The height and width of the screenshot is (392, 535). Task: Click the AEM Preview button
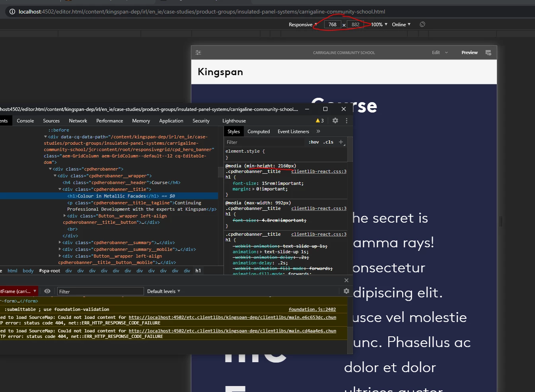click(x=470, y=52)
